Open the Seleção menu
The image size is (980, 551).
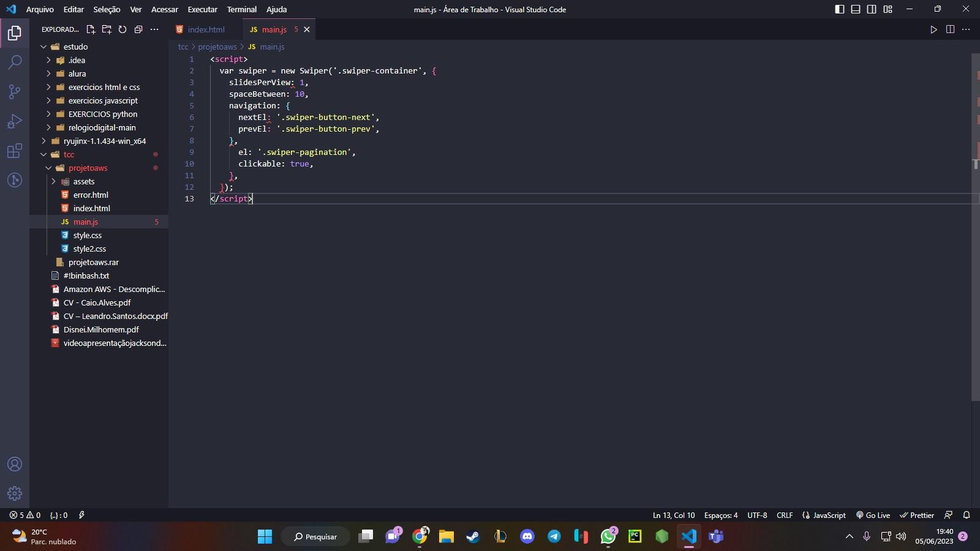tap(107, 9)
